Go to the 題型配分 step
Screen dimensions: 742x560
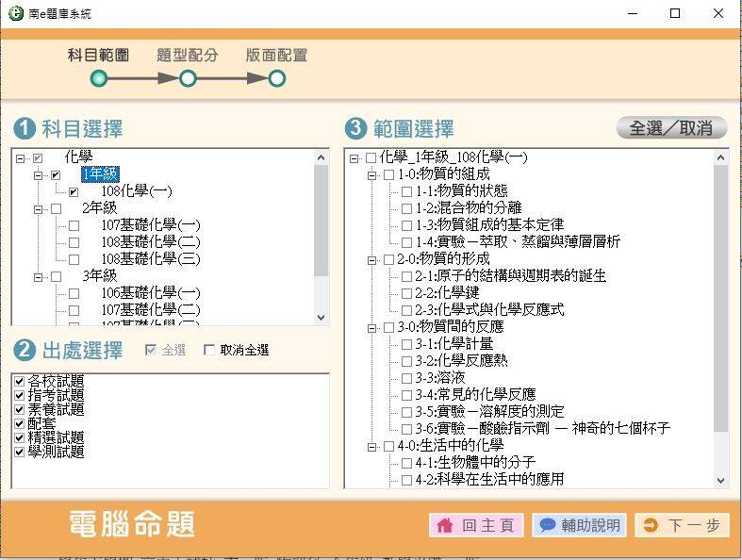(x=188, y=55)
